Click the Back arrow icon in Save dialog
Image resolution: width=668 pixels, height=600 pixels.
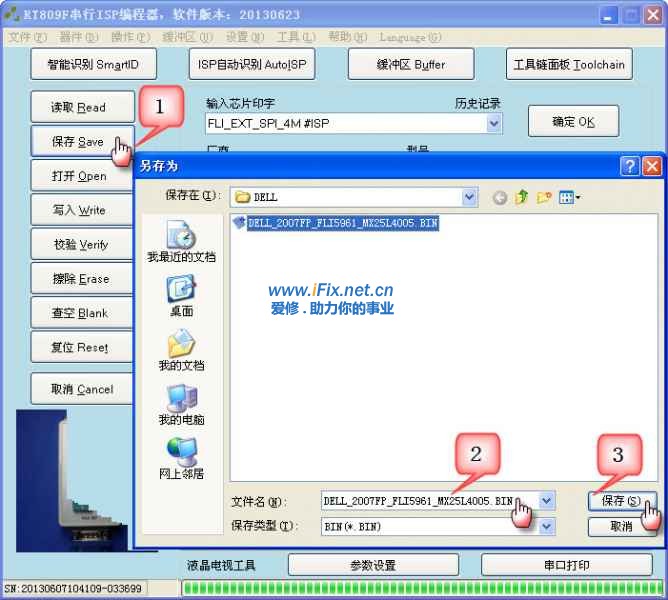point(500,197)
